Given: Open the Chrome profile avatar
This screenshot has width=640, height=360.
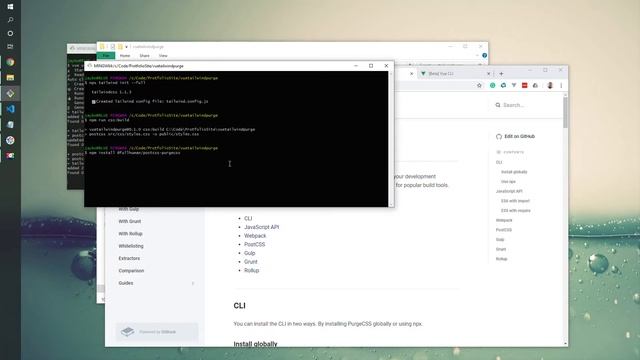Looking at the screenshot, I should 550,85.
